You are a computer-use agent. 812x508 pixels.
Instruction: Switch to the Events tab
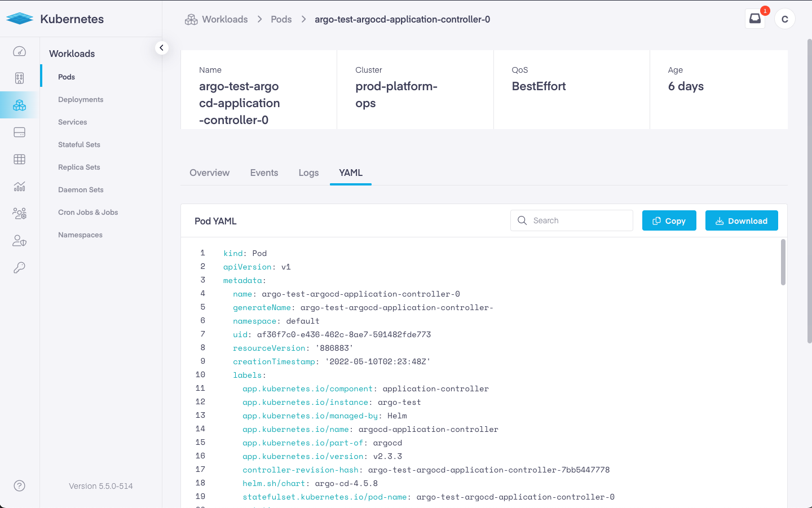coord(264,173)
